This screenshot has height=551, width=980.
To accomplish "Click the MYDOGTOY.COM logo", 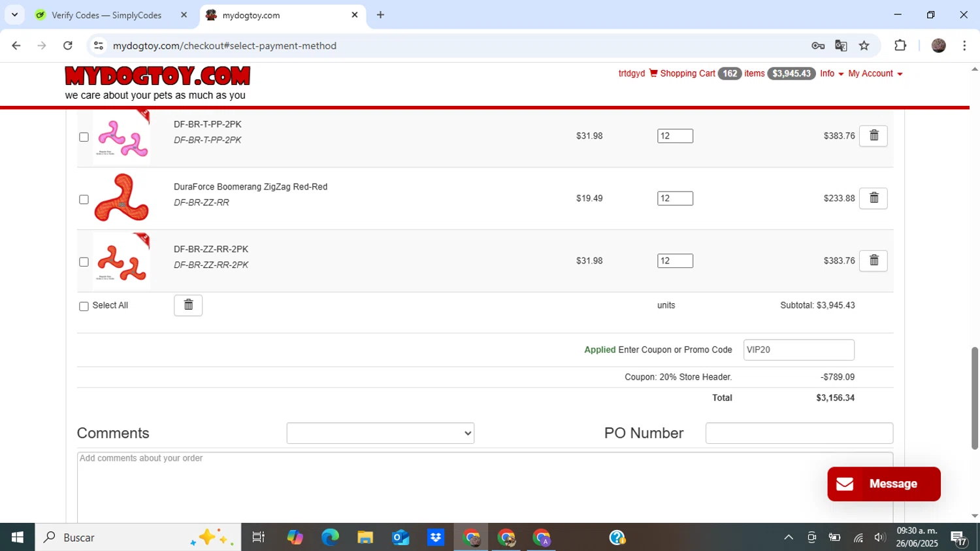I will 157,76.
